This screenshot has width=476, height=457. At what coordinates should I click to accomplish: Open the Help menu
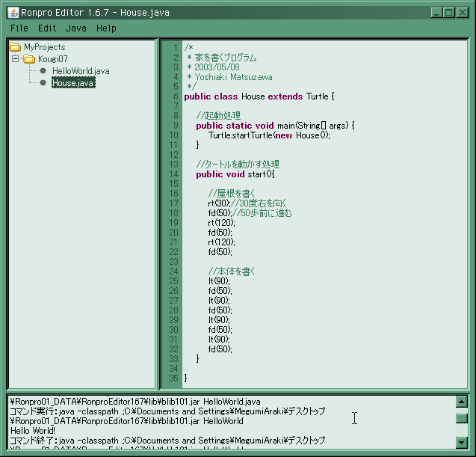(106, 28)
